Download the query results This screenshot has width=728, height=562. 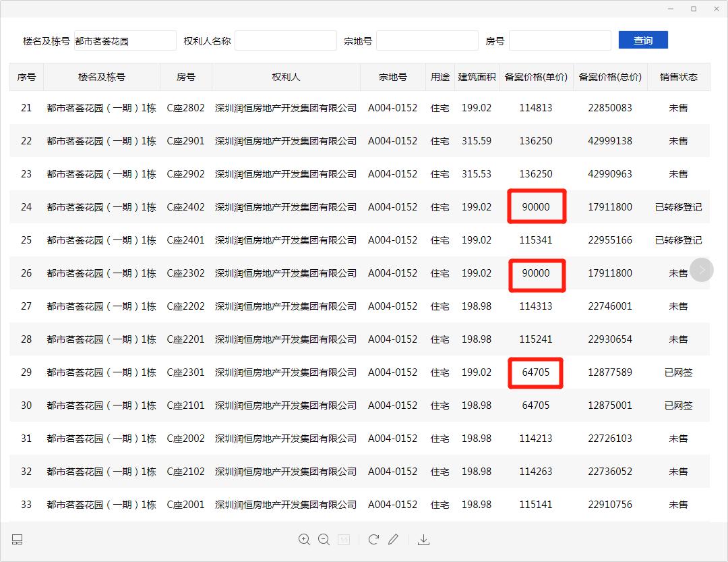[x=423, y=540]
